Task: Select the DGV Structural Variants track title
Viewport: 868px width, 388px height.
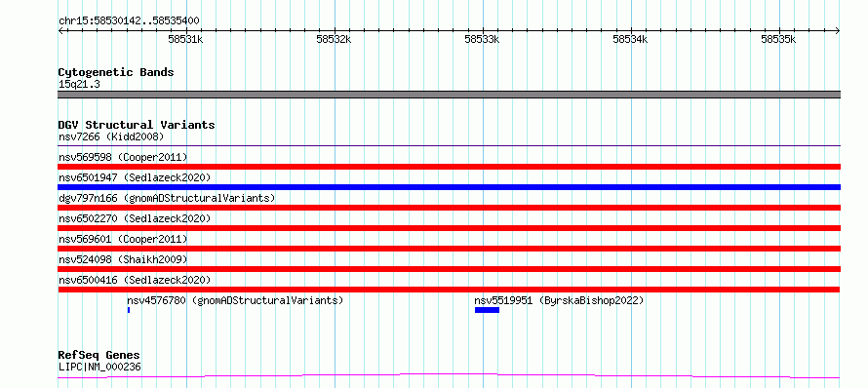Action: 137,125
